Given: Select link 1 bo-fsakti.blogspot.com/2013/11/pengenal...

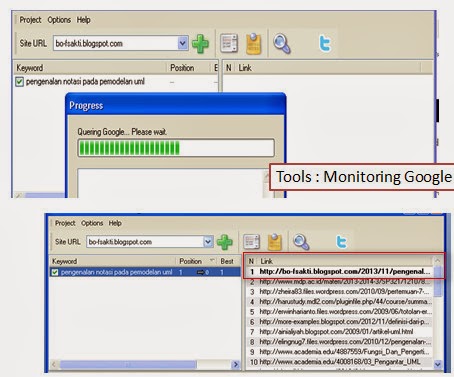Looking at the screenshot, I should 339,272.
